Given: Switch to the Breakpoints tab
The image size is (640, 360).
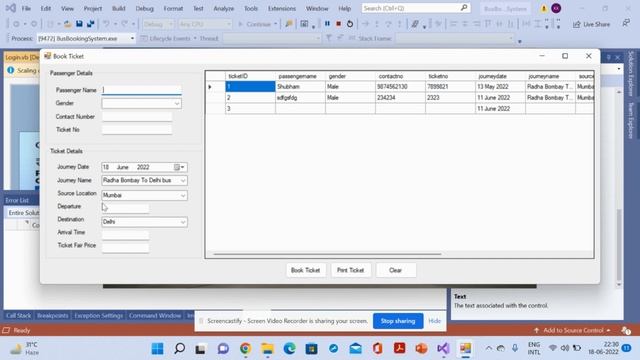Looking at the screenshot, I should tap(53, 316).
